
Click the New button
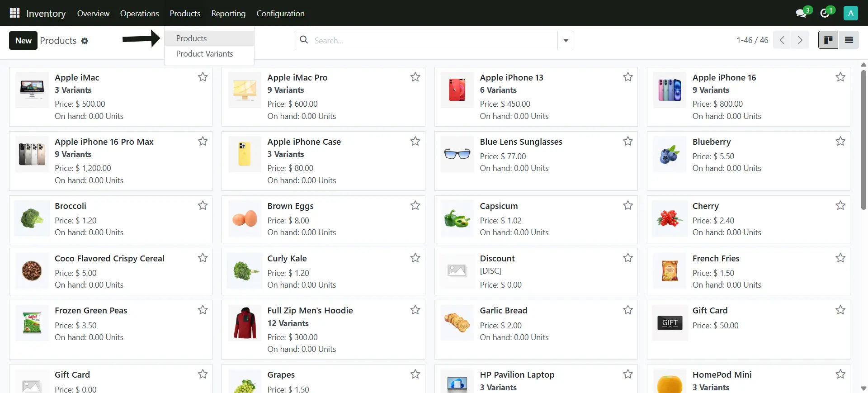[x=23, y=41]
